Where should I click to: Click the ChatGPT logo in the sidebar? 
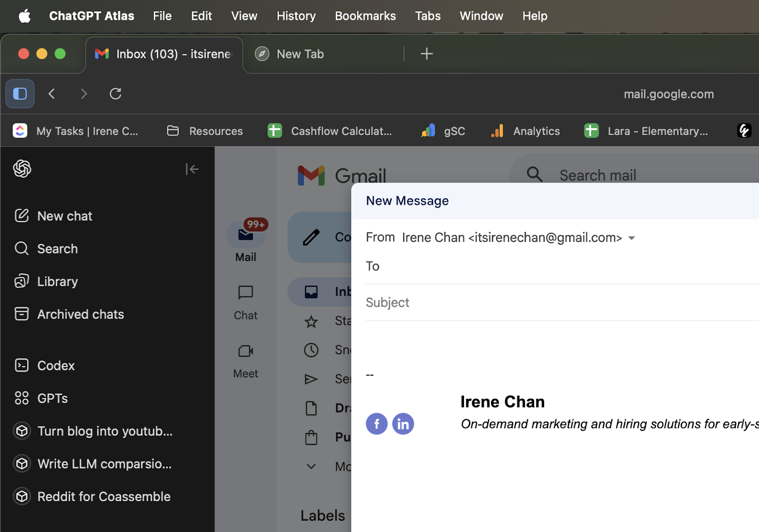(x=22, y=168)
